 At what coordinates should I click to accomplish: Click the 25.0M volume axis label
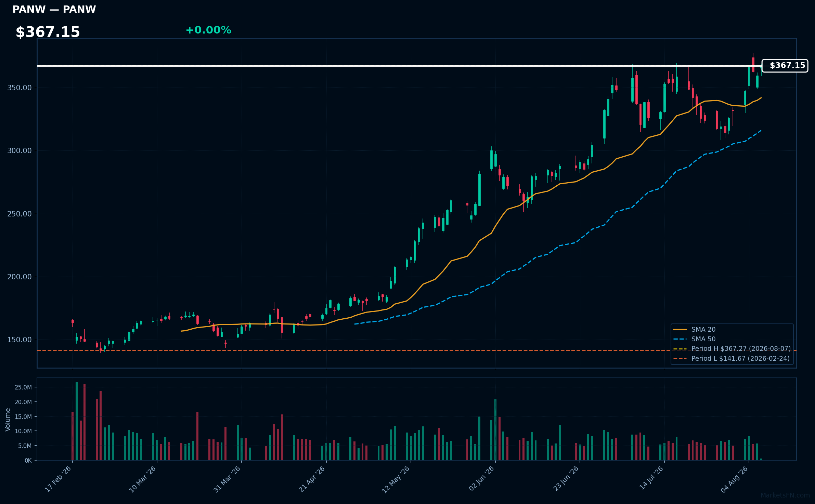click(x=23, y=387)
